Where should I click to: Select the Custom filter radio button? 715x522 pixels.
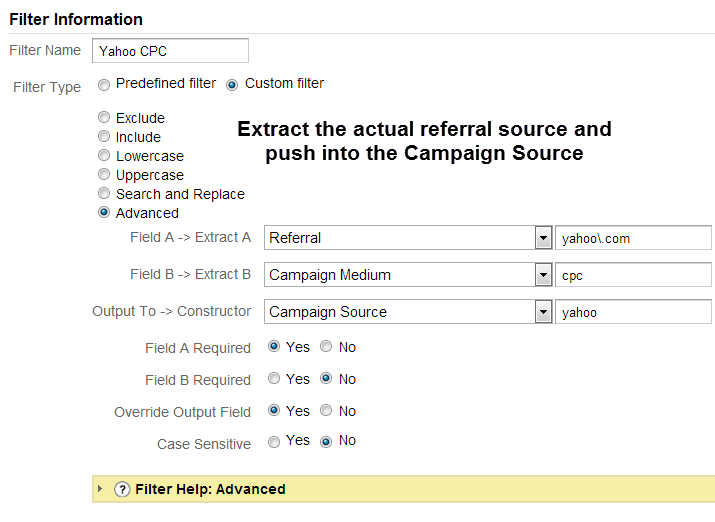pos(232,85)
